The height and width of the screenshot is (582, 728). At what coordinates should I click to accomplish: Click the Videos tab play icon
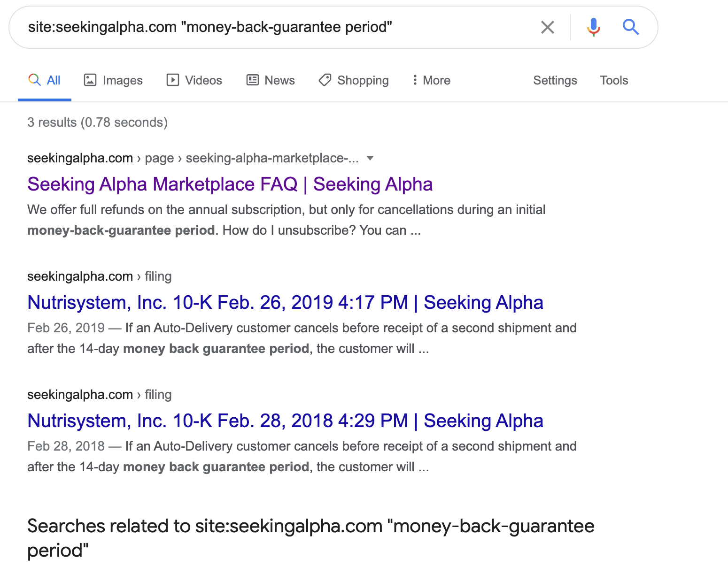tap(172, 80)
